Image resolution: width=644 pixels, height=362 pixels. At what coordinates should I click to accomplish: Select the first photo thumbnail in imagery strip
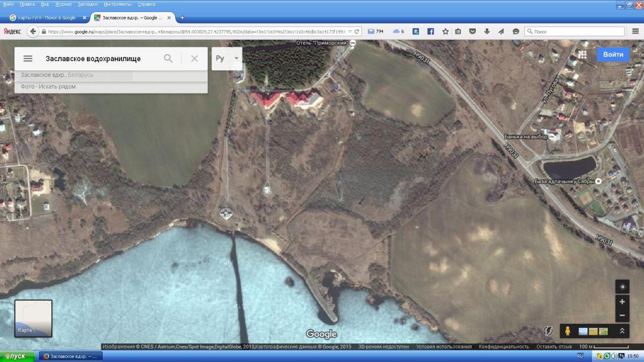pyautogui.click(x=583, y=331)
